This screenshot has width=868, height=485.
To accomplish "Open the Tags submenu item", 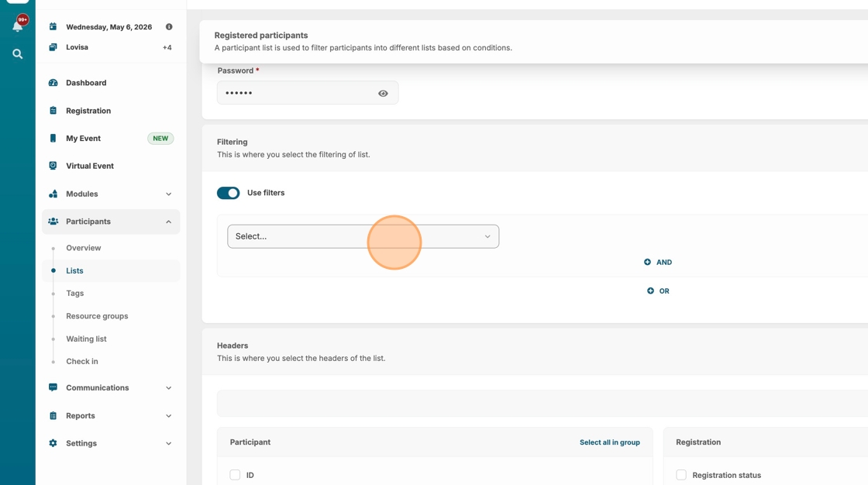I will coord(75,294).
